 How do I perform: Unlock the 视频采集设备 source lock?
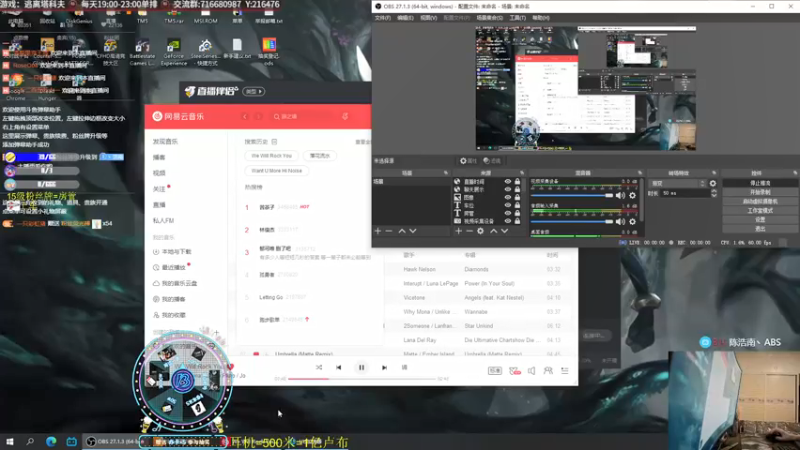pyautogui.click(x=517, y=221)
